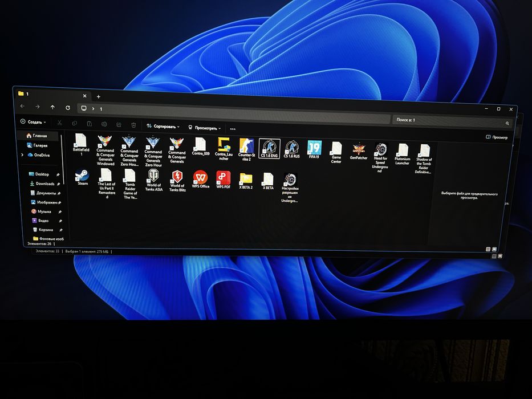Select World of Tanks Blitz icon
532x399 pixels.
click(x=177, y=181)
